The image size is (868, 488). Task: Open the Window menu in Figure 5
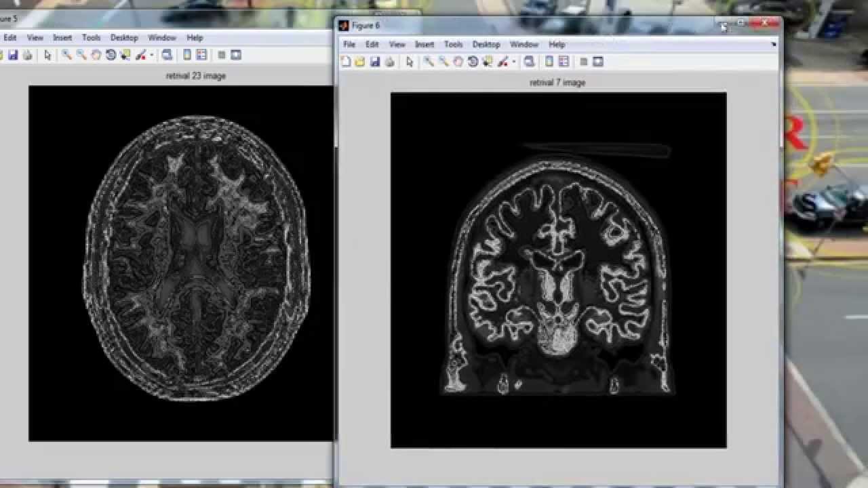click(x=162, y=38)
